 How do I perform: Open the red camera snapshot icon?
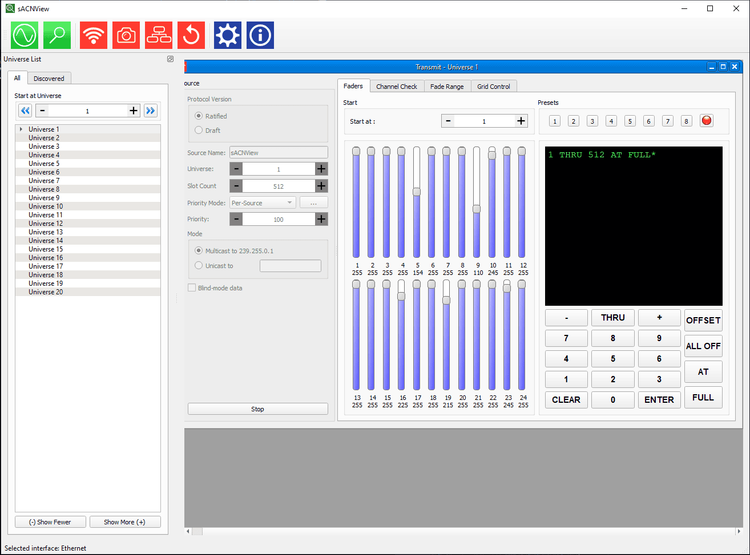tap(126, 35)
